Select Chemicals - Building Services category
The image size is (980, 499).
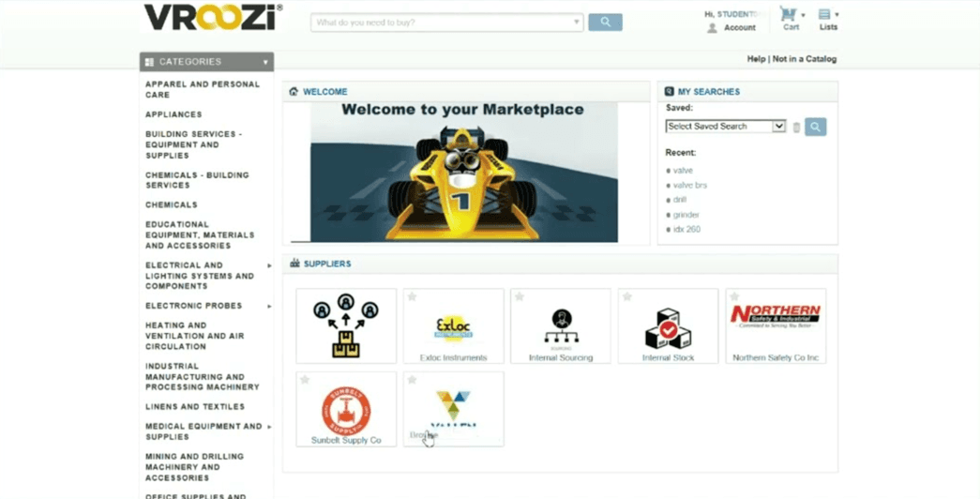point(197,180)
